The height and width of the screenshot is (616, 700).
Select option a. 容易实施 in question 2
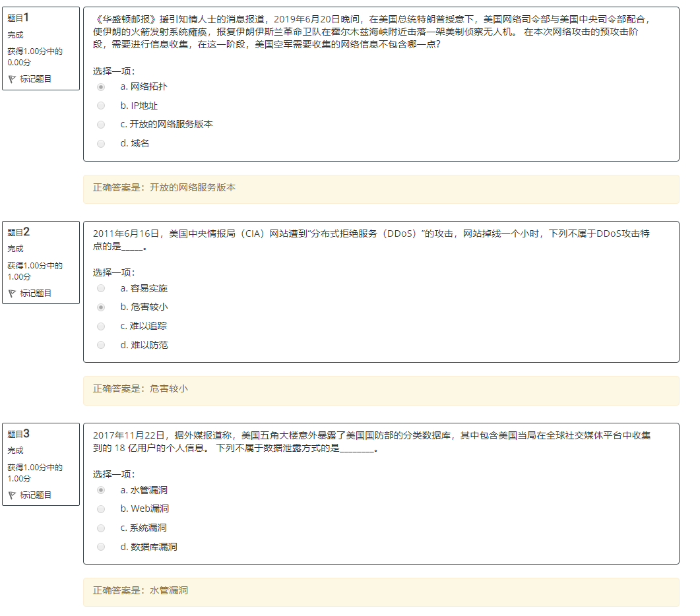click(101, 288)
